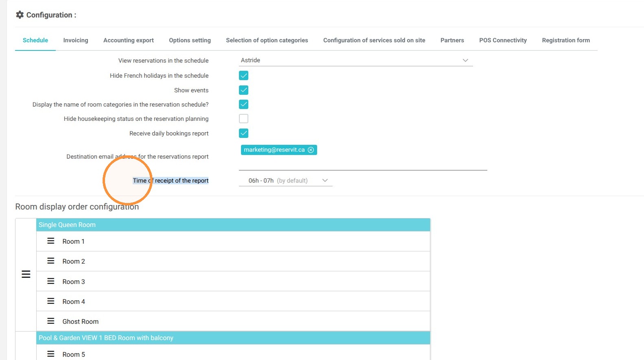Open the Invoicing tab
The height and width of the screenshot is (360, 644).
[76, 40]
